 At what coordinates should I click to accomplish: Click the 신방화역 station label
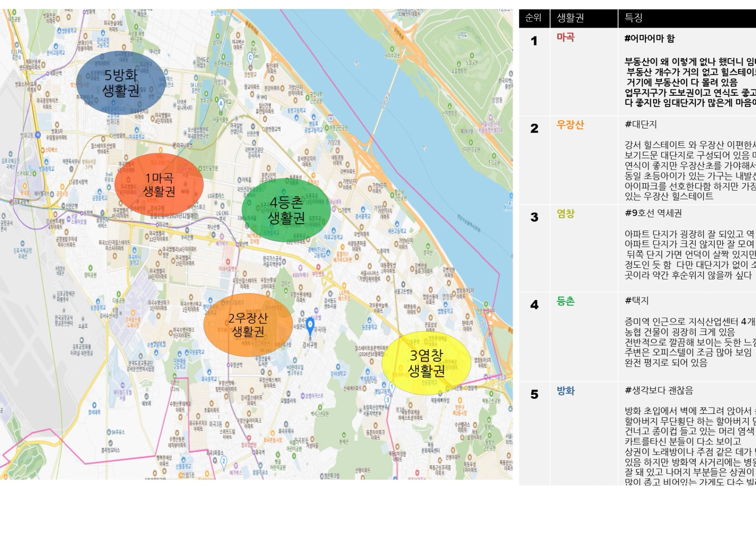pos(119,136)
